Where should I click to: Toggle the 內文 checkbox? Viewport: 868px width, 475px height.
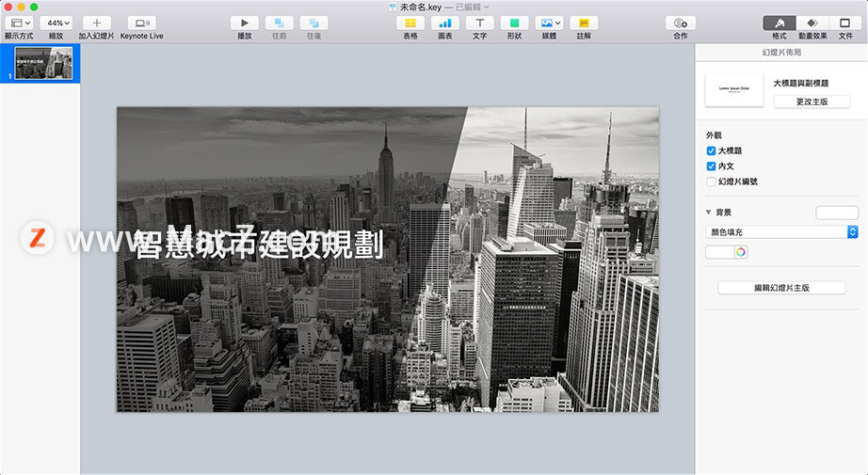pos(712,166)
